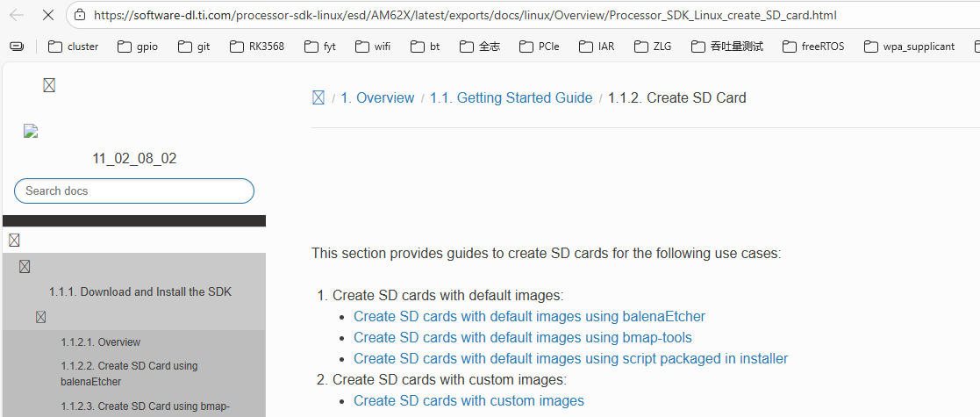The image size is (980, 417).
Task: Open link for default images using bmap-tools
Action: [x=522, y=337]
